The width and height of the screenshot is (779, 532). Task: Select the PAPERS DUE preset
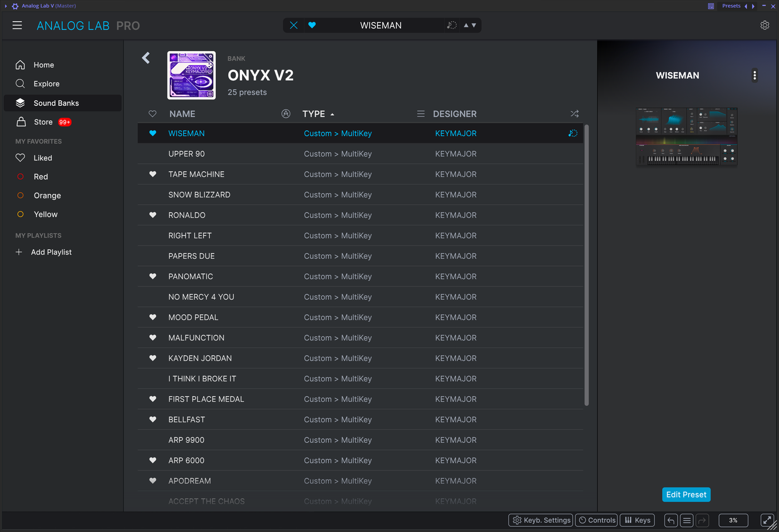click(361, 256)
